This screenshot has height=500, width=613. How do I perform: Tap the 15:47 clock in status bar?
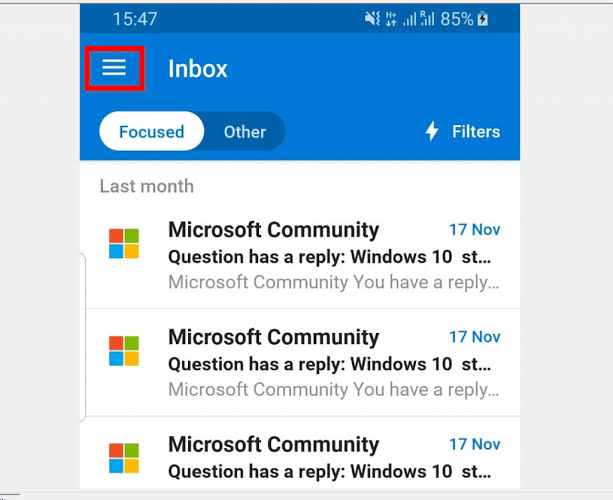point(135,19)
